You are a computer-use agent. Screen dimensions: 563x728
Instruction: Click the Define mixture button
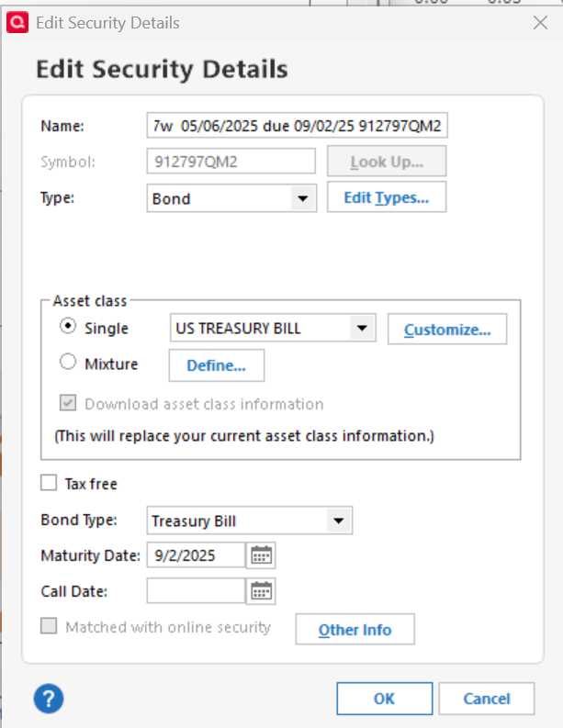pyautogui.click(x=217, y=365)
